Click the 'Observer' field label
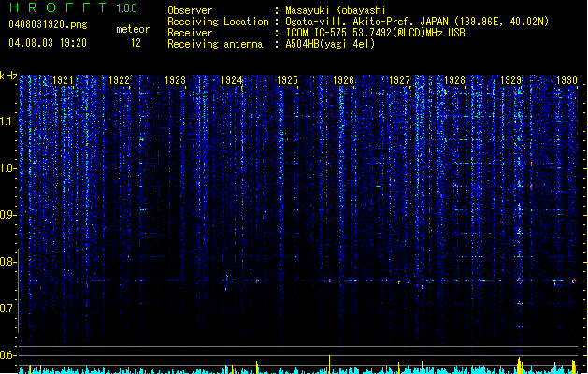 190,10
